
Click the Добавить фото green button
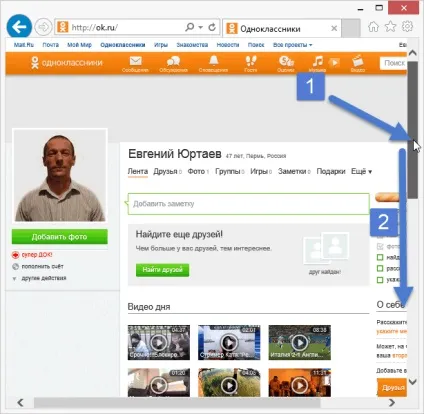[60, 237]
